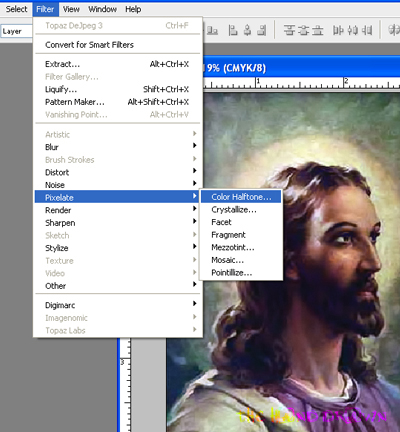Open the Blur filter category
Image resolution: width=400 pixels, height=432 pixels.
[118, 147]
